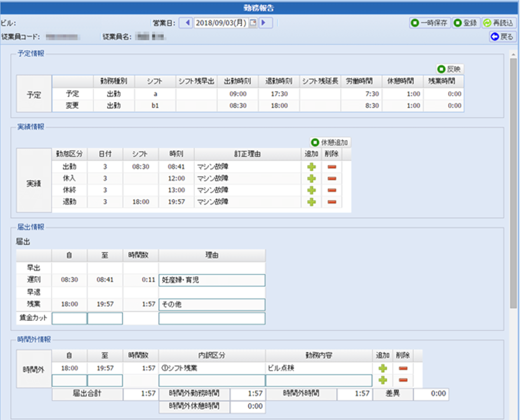
Task: Open the 残業 reason field その他
Action: [212, 304]
